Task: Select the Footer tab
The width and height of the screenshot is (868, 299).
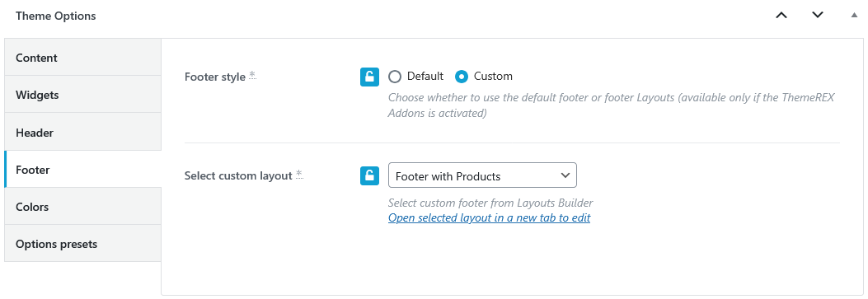Action: 83,169
